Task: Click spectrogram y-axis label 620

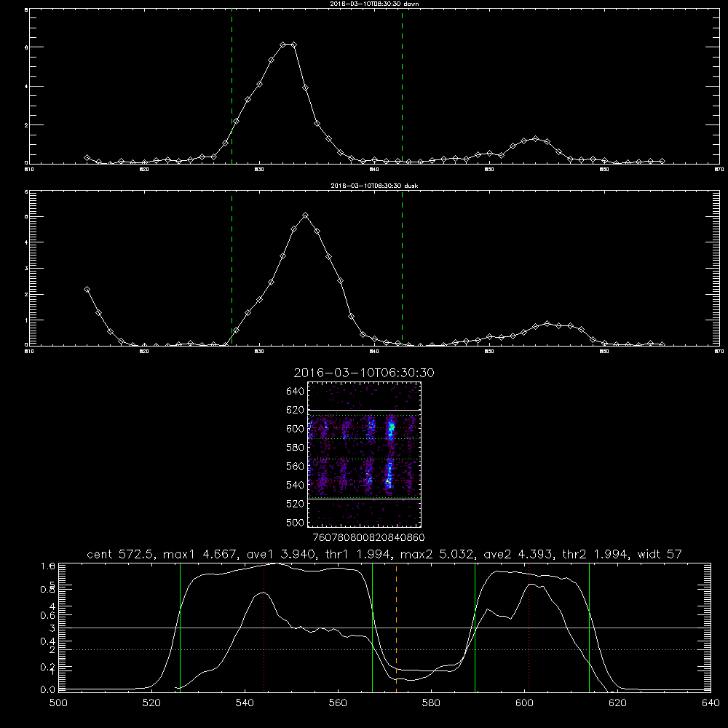Action: coord(296,410)
